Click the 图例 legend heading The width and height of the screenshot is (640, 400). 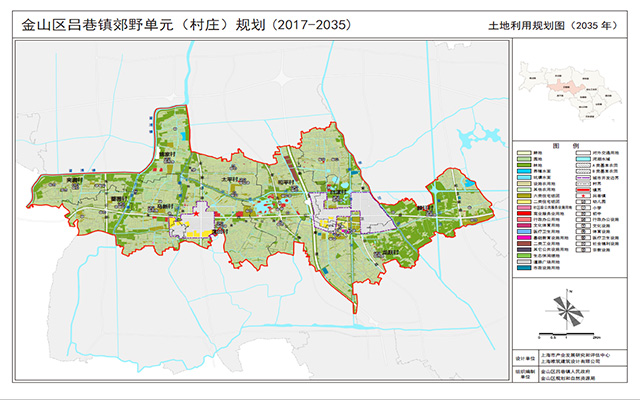coord(566,146)
